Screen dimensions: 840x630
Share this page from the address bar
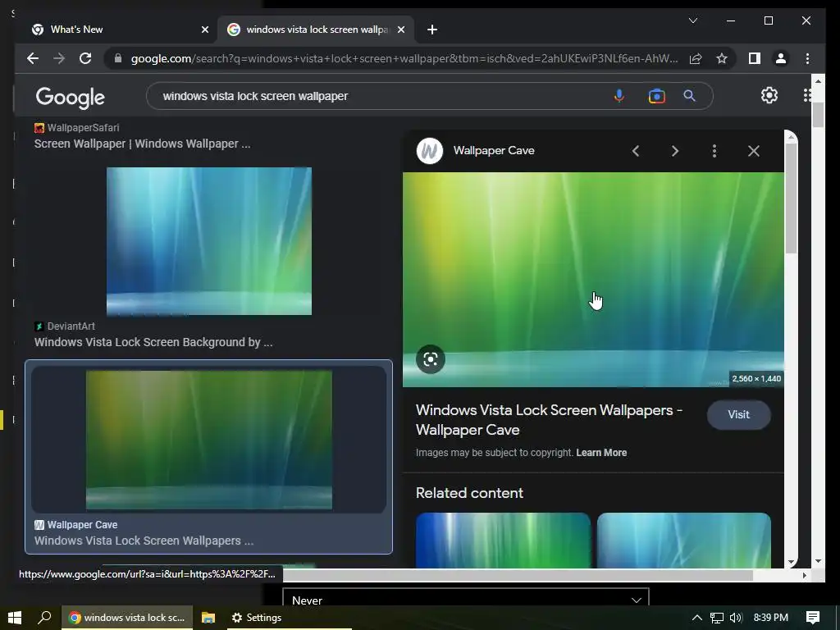696,58
